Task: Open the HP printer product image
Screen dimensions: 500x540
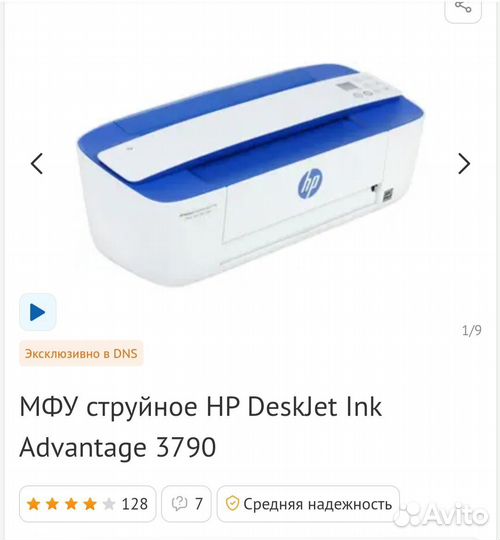Action: click(x=251, y=176)
